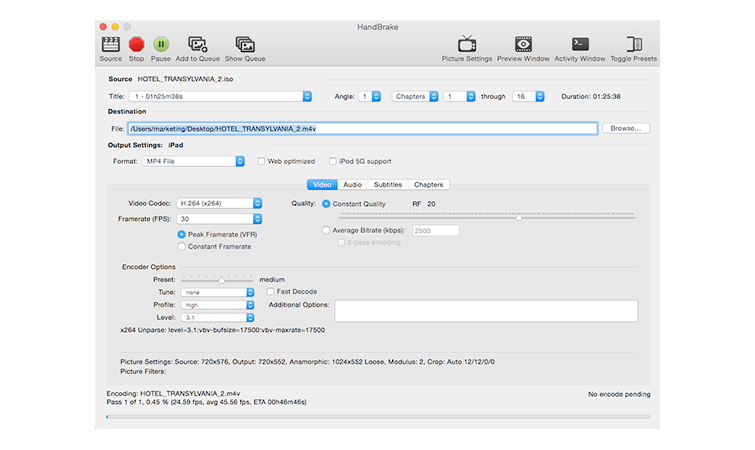Switch to the Subtitles tab

pos(388,185)
